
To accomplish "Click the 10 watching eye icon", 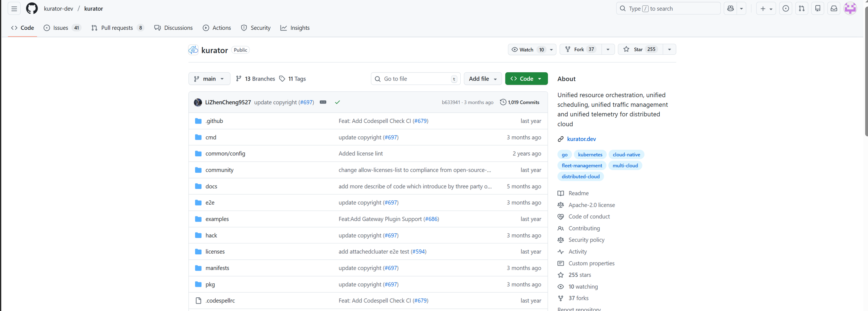I will (561, 287).
